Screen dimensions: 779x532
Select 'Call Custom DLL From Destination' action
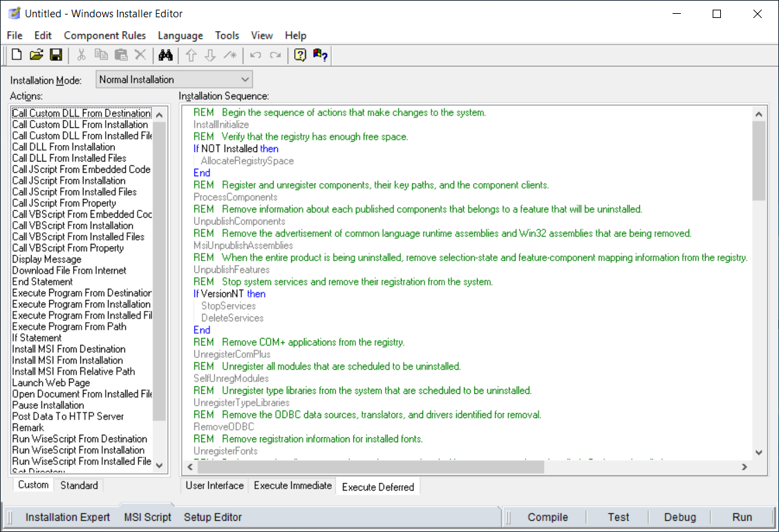(82, 113)
